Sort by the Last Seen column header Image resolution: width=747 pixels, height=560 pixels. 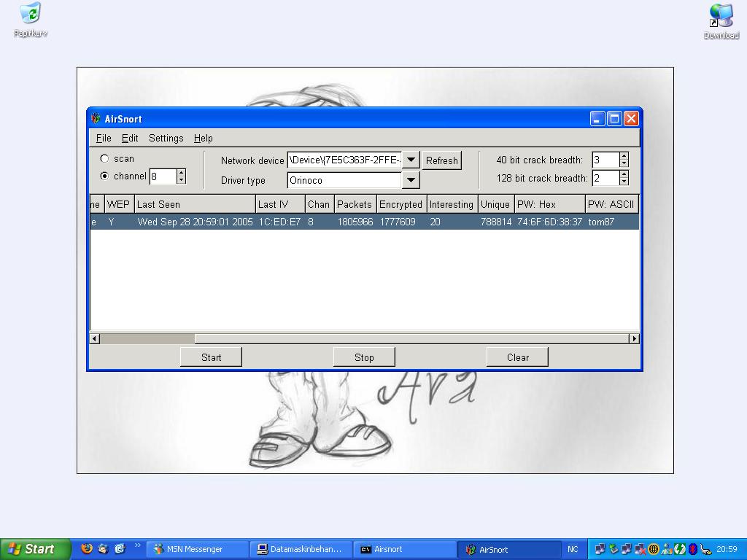click(x=195, y=204)
